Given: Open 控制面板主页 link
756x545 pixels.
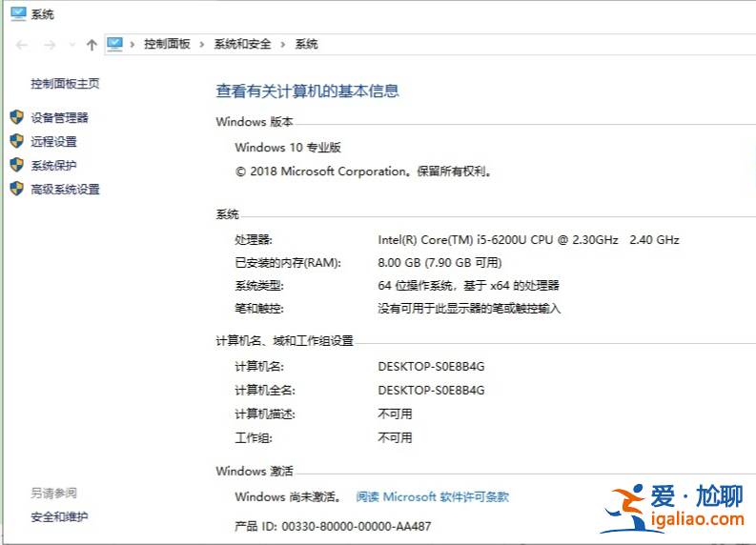Looking at the screenshot, I should pyautogui.click(x=65, y=84).
